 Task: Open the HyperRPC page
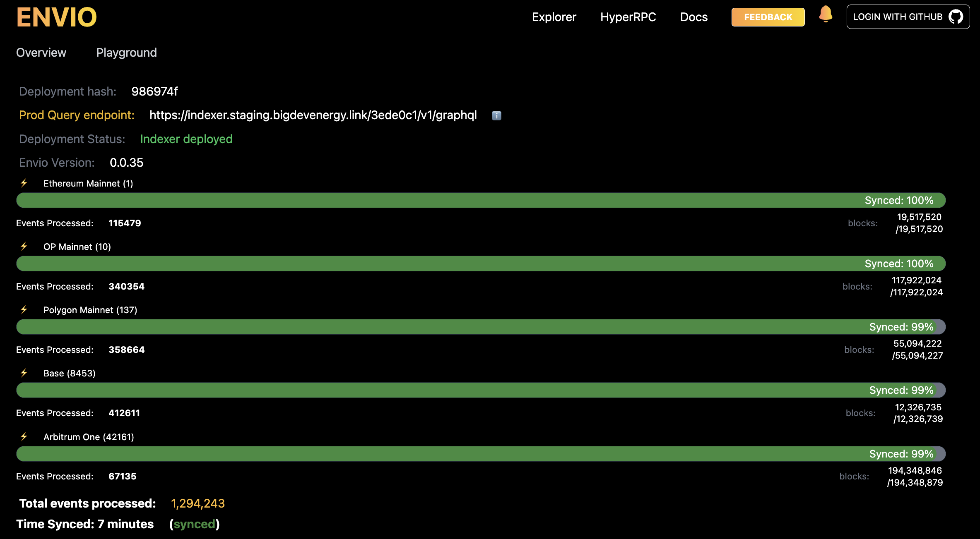click(628, 17)
